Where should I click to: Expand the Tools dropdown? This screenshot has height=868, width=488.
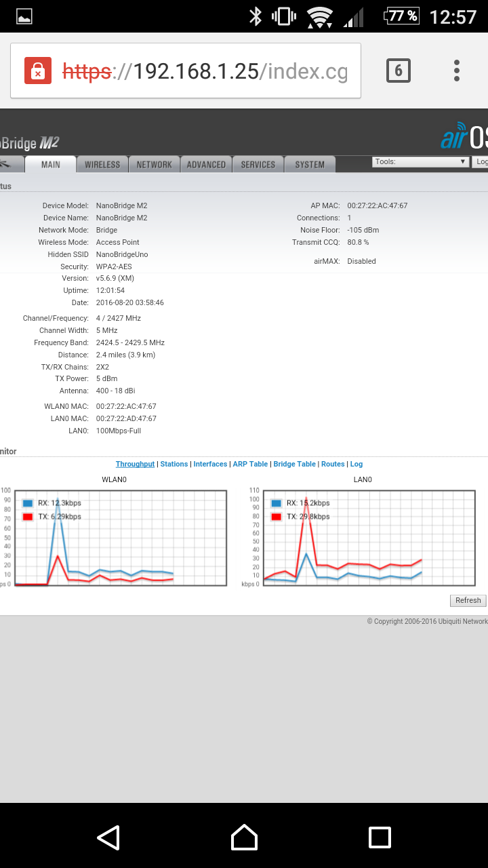[420, 162]
